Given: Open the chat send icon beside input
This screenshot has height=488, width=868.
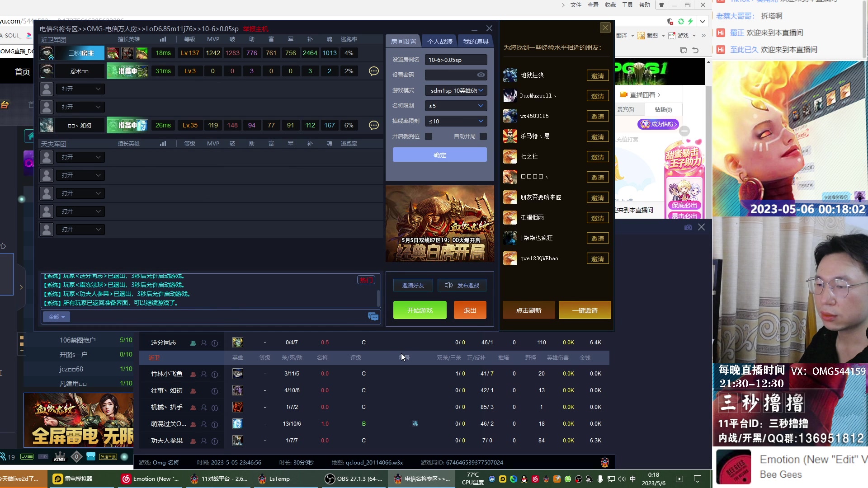Looking at the screenshot, I should [x=373, y=317].
